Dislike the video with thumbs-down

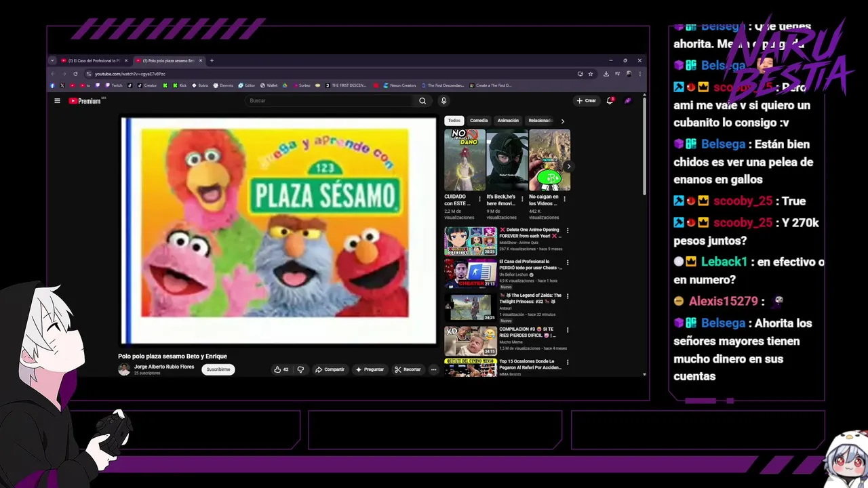pyautogui.click(x=300, y=369)
